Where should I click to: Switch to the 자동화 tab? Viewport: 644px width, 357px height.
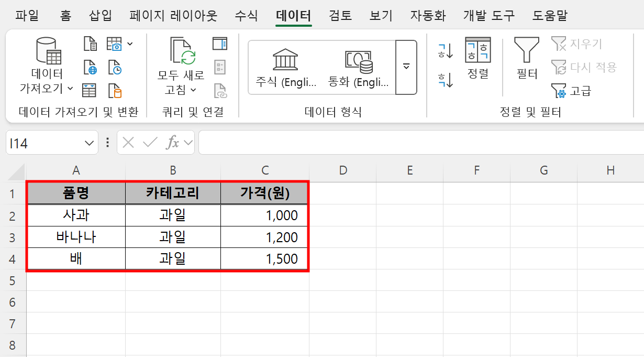(428, 15)
